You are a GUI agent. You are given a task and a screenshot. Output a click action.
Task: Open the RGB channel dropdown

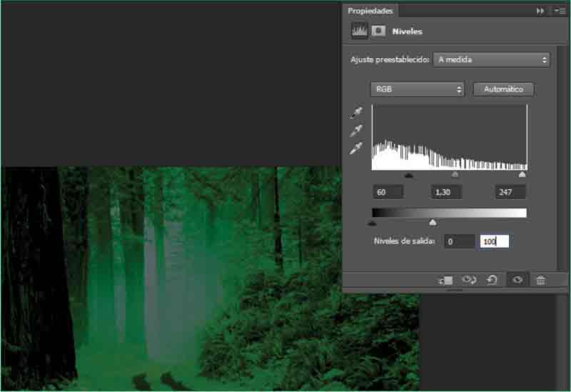click(x=418, y=89)
